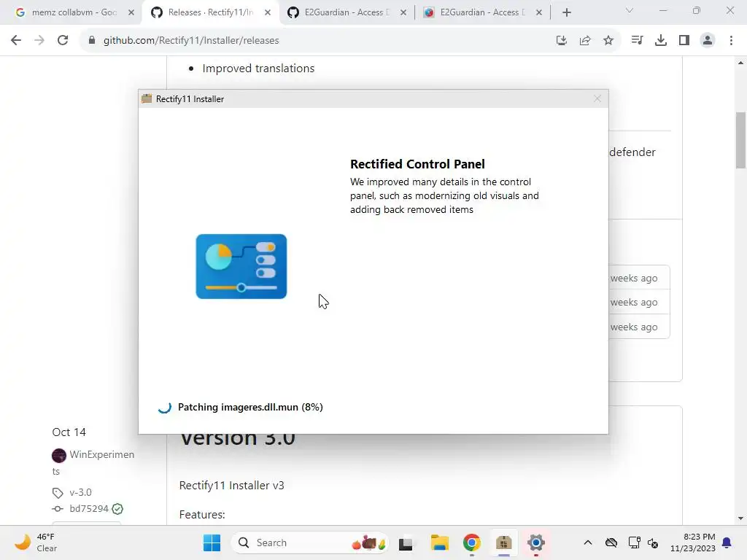The width and height of the screenshot is (747, 560).
Task: Click the OneDrive cloud tray icon
Action: coord(611,542)
